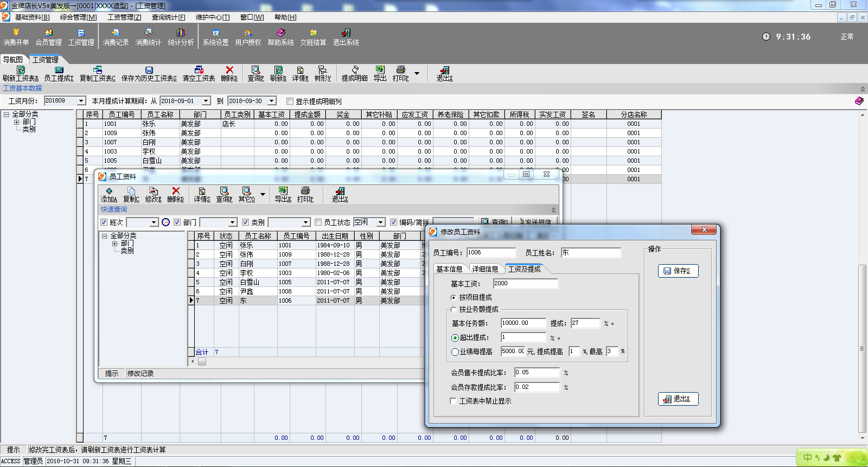
Task: Click the 基本工资 input field
Action: (525, 283)
